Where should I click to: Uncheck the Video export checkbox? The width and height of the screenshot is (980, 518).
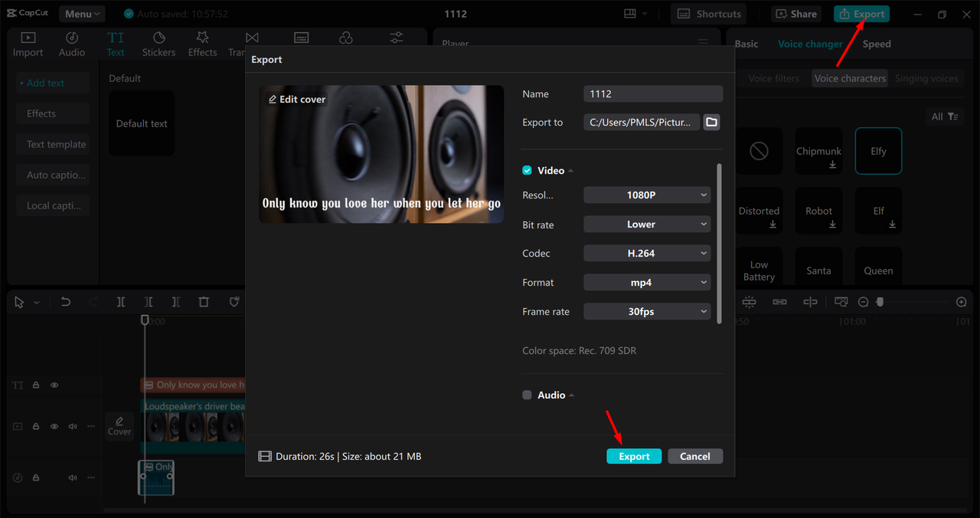pyautogui.click(x=527, y=170)
